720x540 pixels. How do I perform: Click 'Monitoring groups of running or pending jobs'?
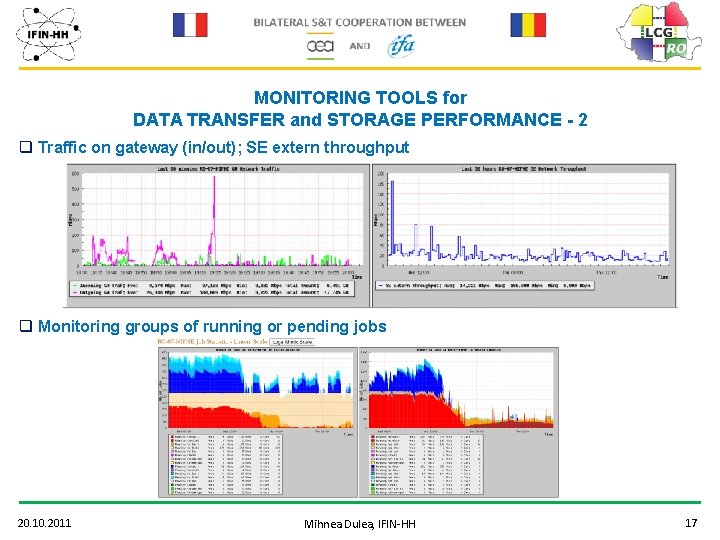pos(212,326)
